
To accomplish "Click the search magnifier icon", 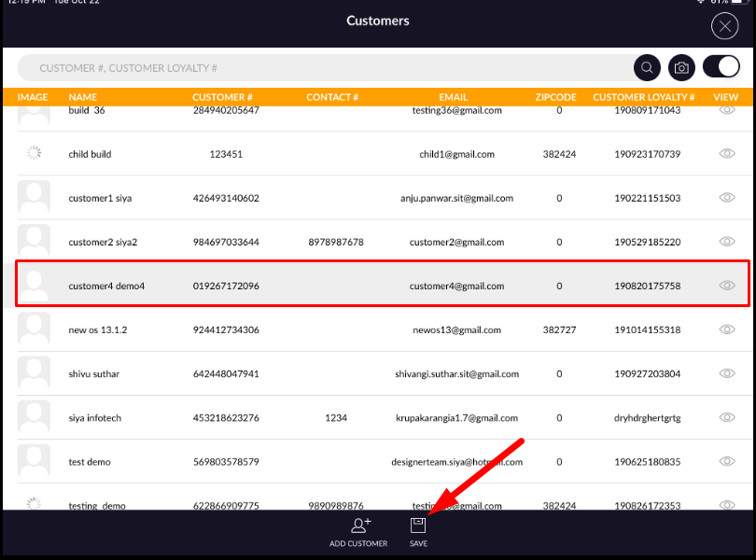I will coord(647,67).
